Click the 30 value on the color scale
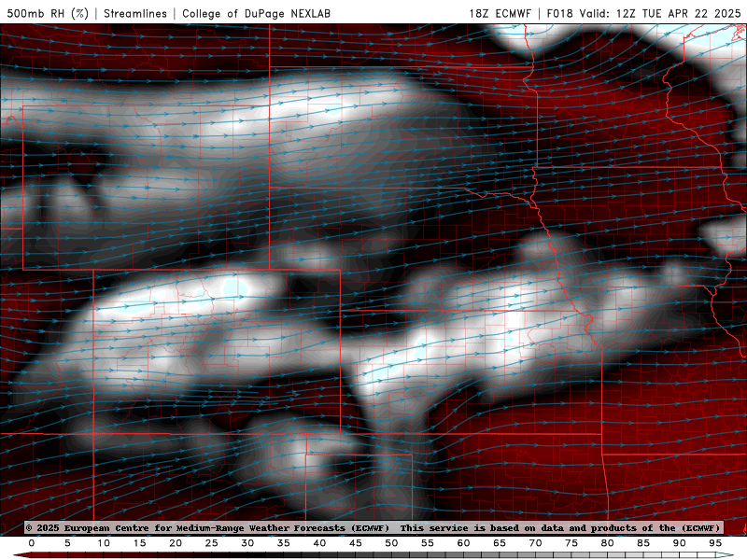The height and width of the screenshot is (560, 747). (x=247, y=543)
